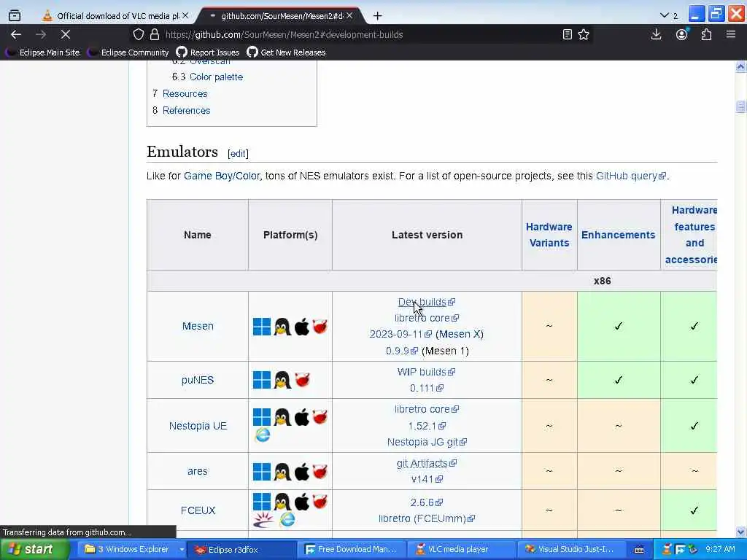Open Report Issues bookmark
This screenshot has width=747, height=560.
tap(208, 52)
